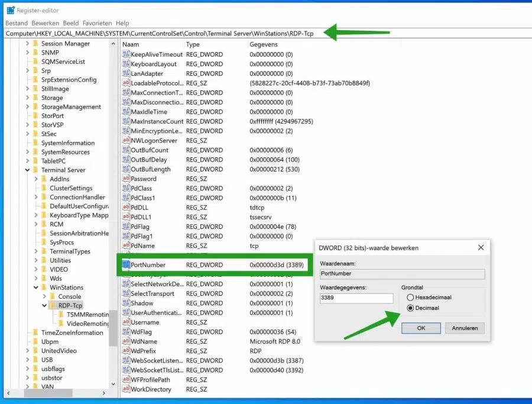The image size is (532, 404).
Task: Click the OutBufCount value icon
Action: 126,150
